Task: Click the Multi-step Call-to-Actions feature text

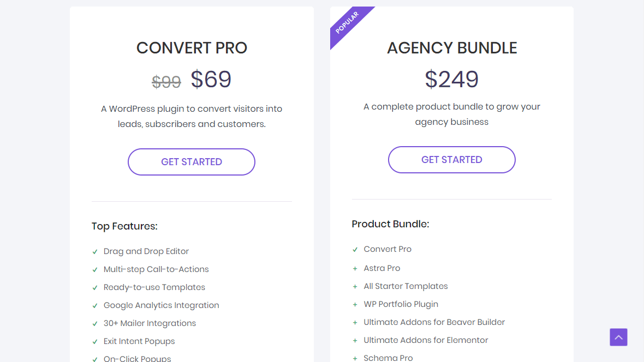Action: (x=156, y=269)
